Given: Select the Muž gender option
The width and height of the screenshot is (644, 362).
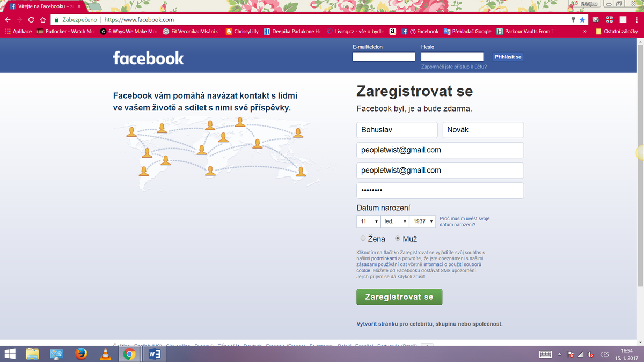Looking at the screenshot, I should [x=397, y=239].
